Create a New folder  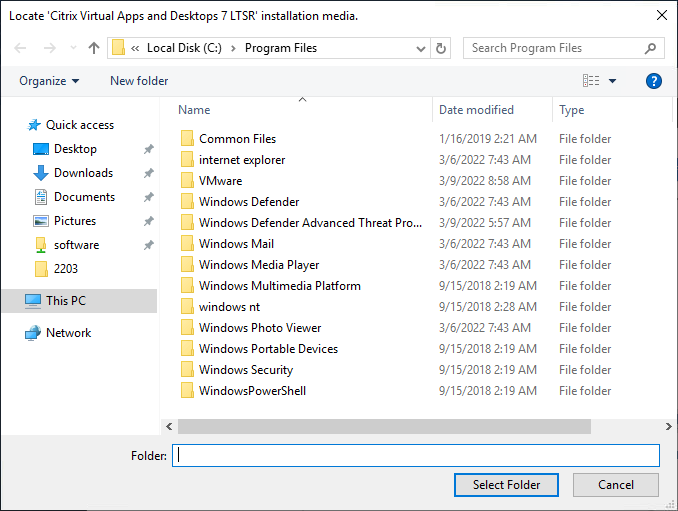(139, 81)
